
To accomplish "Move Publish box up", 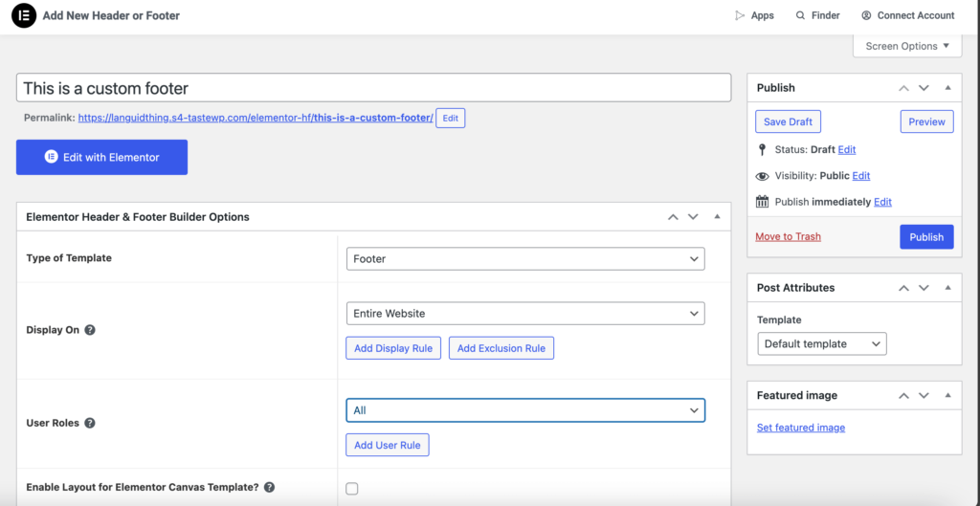I will pos(903,88).
